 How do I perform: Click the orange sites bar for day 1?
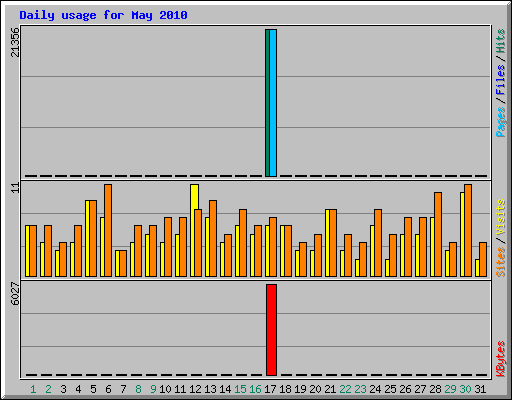tap(33, 251)
